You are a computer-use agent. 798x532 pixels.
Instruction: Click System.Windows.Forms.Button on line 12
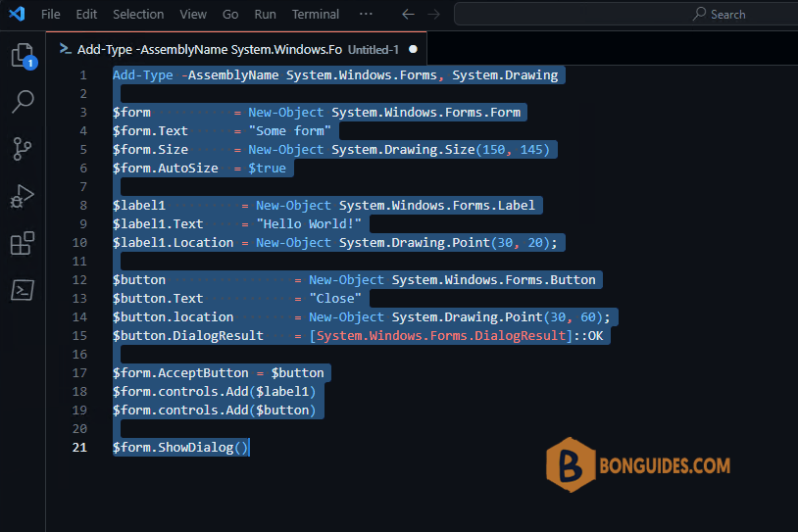(x=494, y=280)
